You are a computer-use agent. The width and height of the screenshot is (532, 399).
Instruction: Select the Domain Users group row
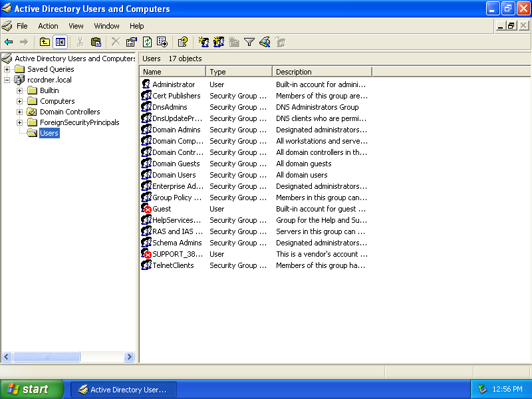[x=255, y=175]
